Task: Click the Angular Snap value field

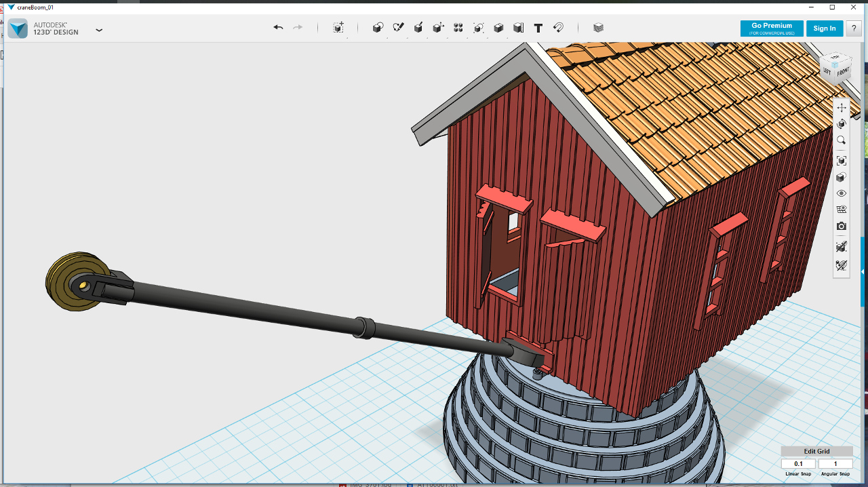Action: [835, 464]
